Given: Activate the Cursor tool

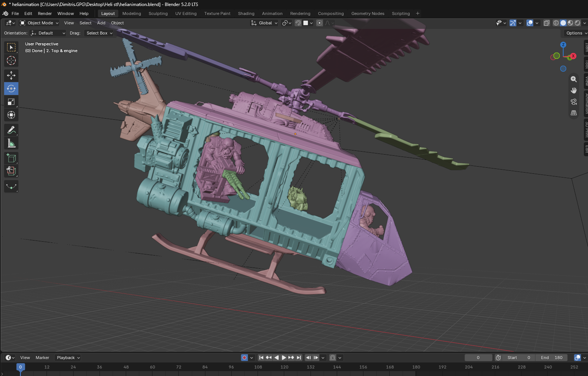Looking at the screenshot, I should [x=11, y=60].
